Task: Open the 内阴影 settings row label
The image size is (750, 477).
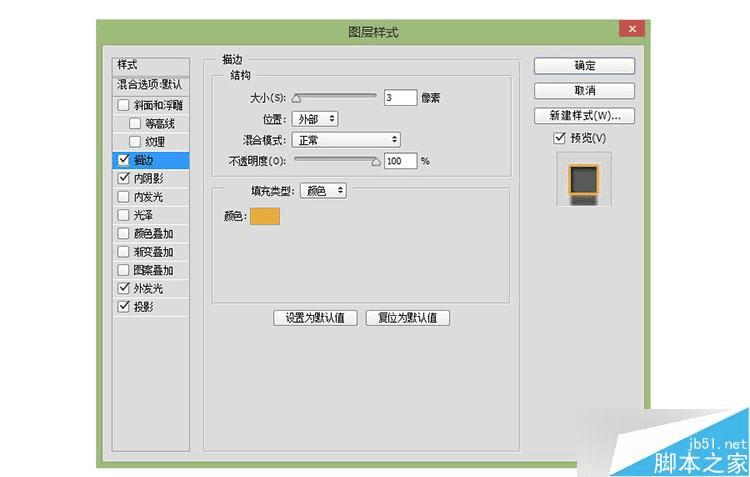Action: (148, 178)
